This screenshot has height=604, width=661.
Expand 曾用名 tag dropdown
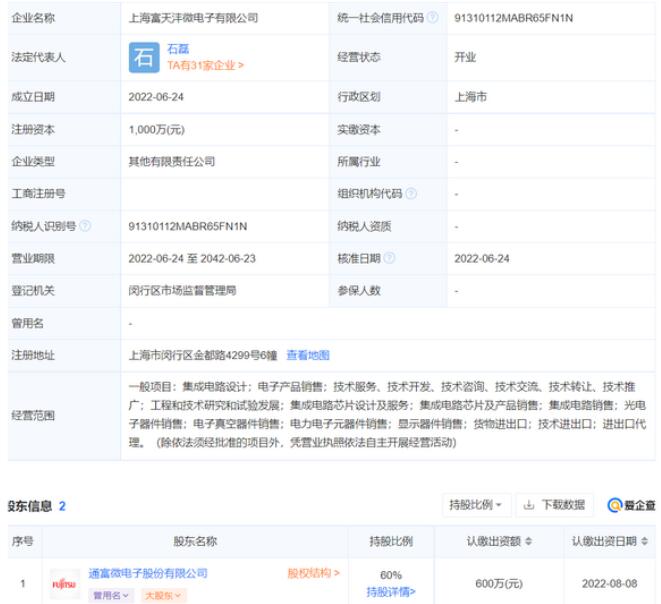point(111,595)
